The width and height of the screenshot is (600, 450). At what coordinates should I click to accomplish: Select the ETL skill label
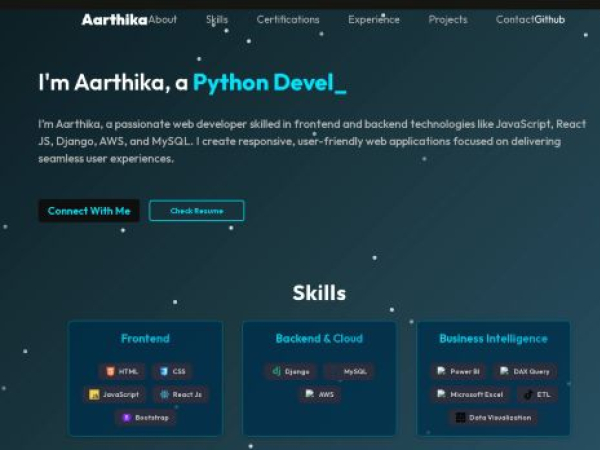click(543, 395)
